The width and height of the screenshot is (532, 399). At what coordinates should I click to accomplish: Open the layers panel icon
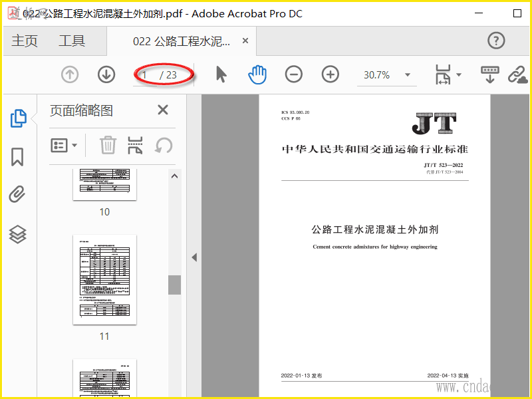tap(18, 235)
